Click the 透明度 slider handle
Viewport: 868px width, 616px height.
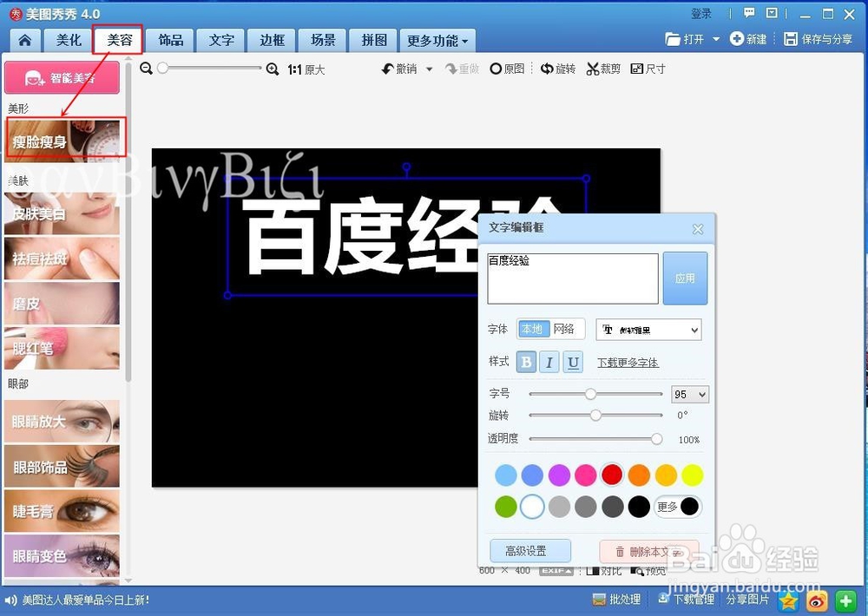[x=656, y=439]
